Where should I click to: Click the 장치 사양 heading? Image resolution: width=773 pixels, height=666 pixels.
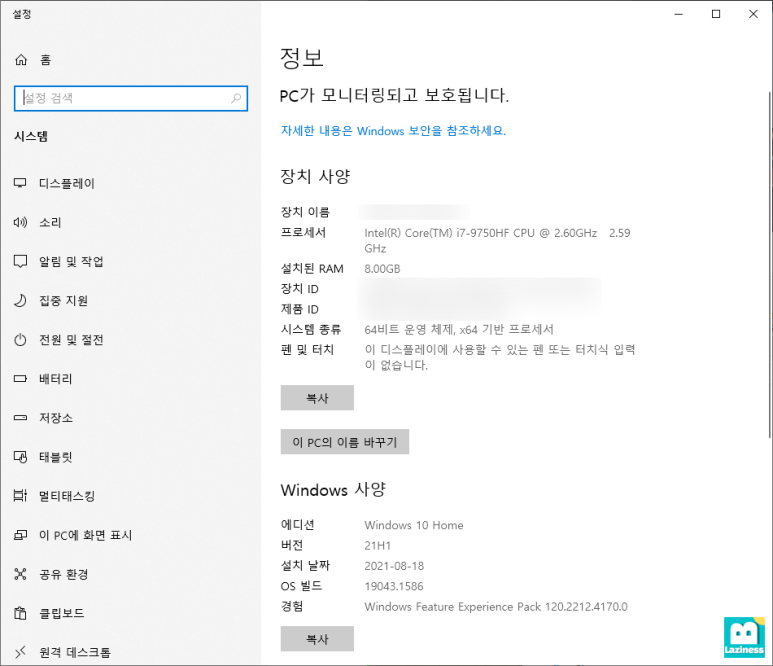pyautogui.click(x=315, y=176)
